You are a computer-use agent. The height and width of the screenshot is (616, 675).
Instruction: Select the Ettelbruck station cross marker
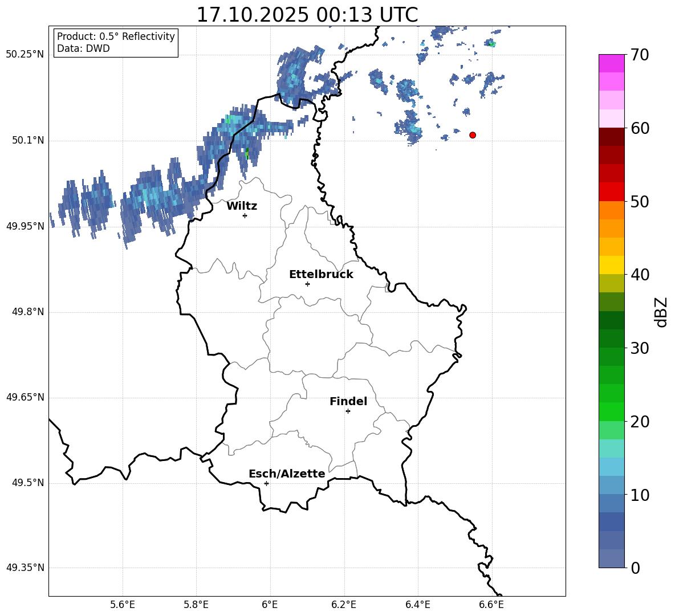[x=307, y=284]
